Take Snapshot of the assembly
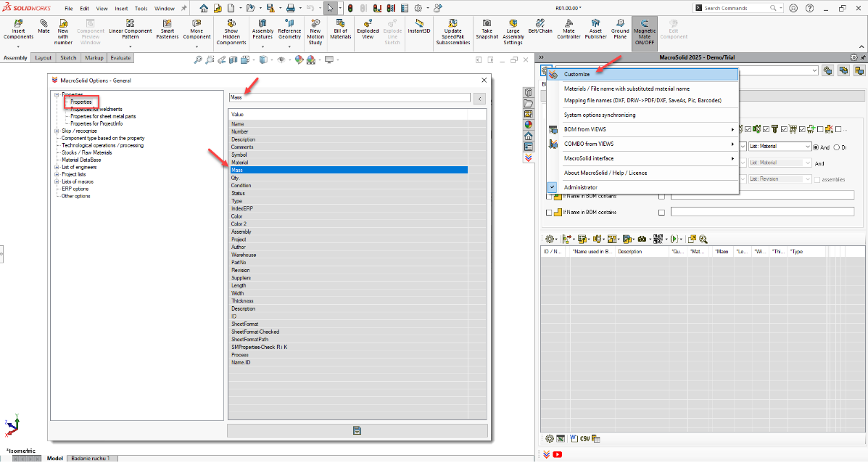Screen dimensions: 868x463 [487, 29]
